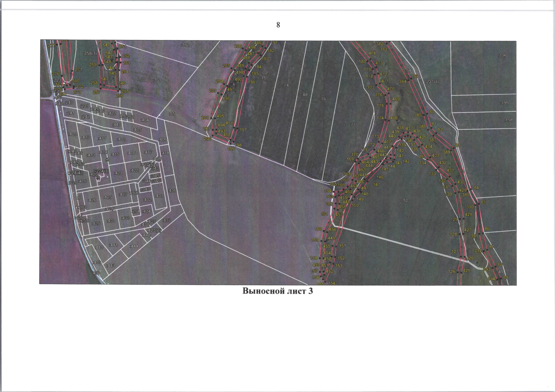
Task: Click the page number 8 at top
Action: pyautogui.click(x=278, y=25)
